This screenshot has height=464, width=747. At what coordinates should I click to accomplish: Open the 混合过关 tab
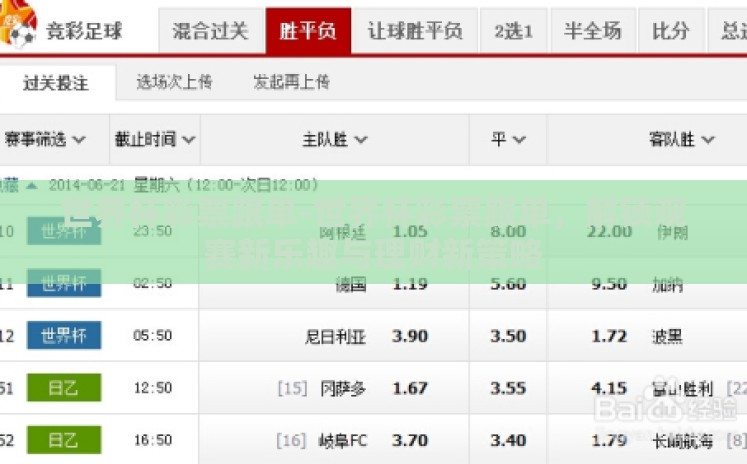[211, 31]
